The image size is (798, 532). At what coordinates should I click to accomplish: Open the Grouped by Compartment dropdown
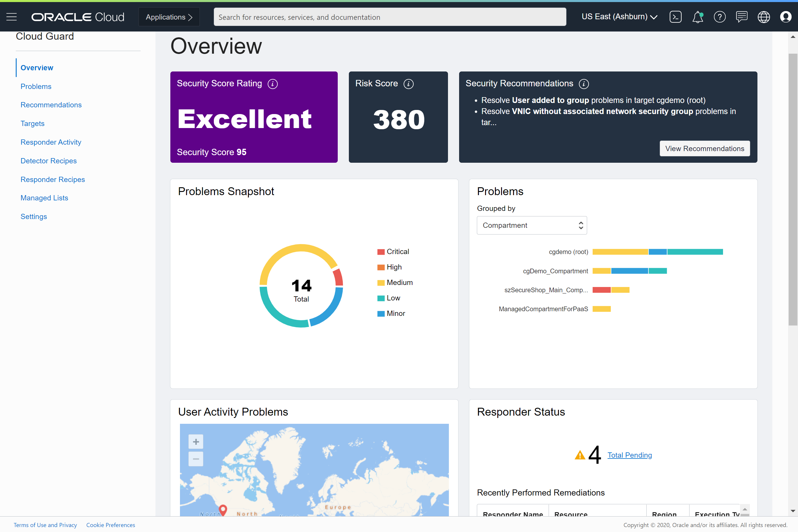[532, 225]
